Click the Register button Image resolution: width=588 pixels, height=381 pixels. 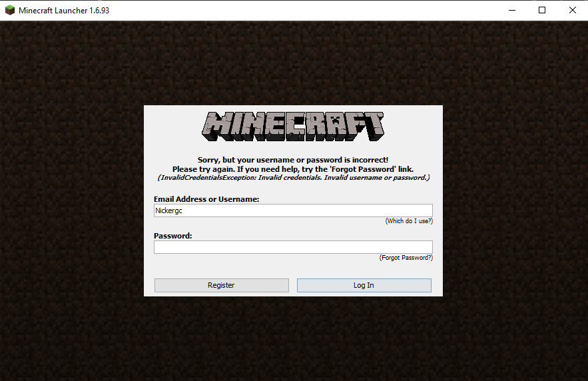pos(221,285)
